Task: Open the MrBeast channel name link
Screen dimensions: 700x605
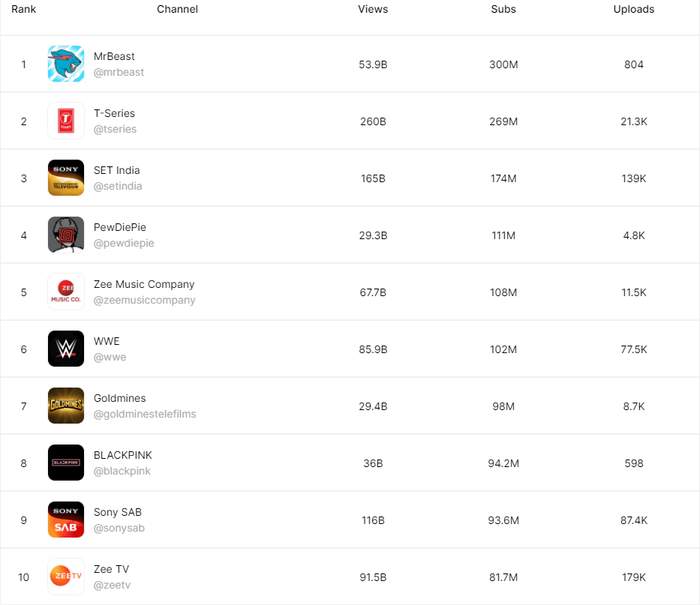Action: (x=115, y=56)
